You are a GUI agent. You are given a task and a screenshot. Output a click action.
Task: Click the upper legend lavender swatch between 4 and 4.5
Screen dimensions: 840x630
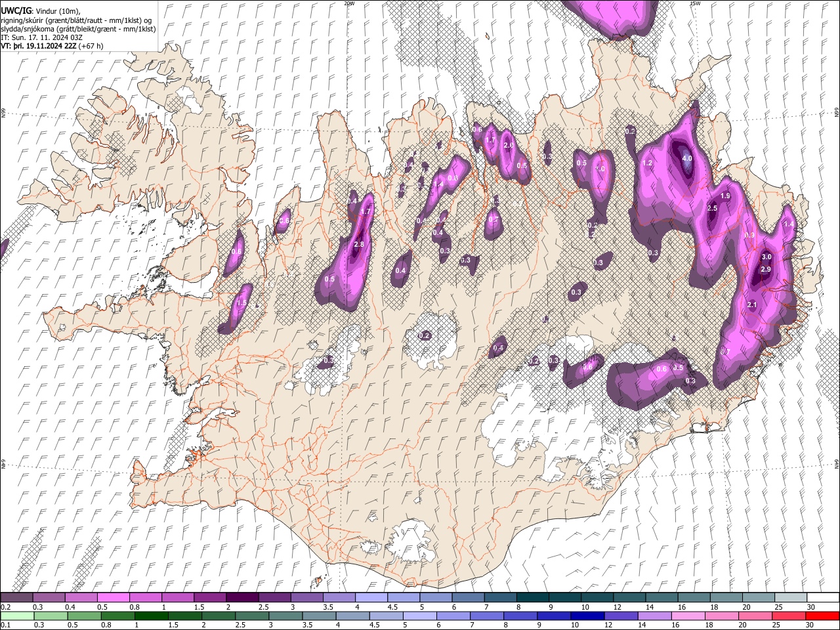371,597
